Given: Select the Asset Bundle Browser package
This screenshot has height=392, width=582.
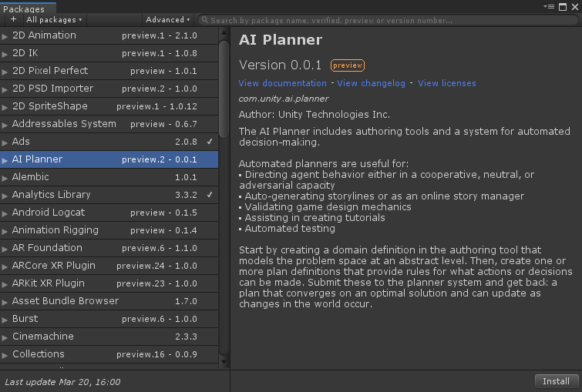Looking at the screenshot, I should click(109, 301).
